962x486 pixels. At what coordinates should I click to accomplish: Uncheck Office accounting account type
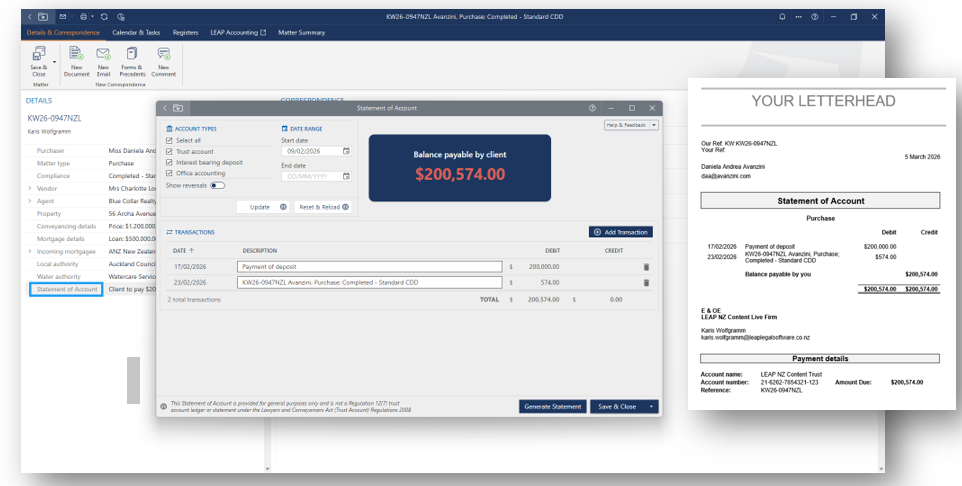click(x=169, y=174)
